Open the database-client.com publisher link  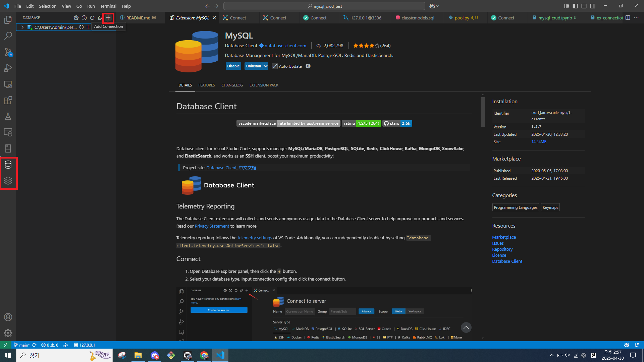click(x=285, y=46)
